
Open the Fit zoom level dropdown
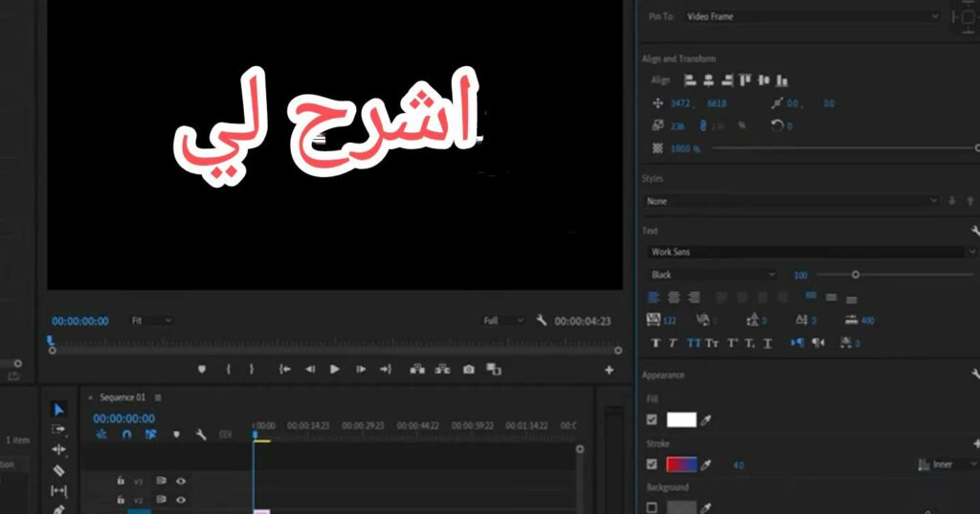click(150, 321)
